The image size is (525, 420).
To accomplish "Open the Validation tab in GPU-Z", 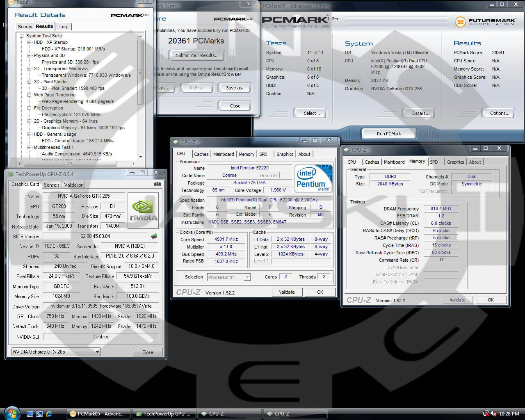I will [x=74, y=185].
